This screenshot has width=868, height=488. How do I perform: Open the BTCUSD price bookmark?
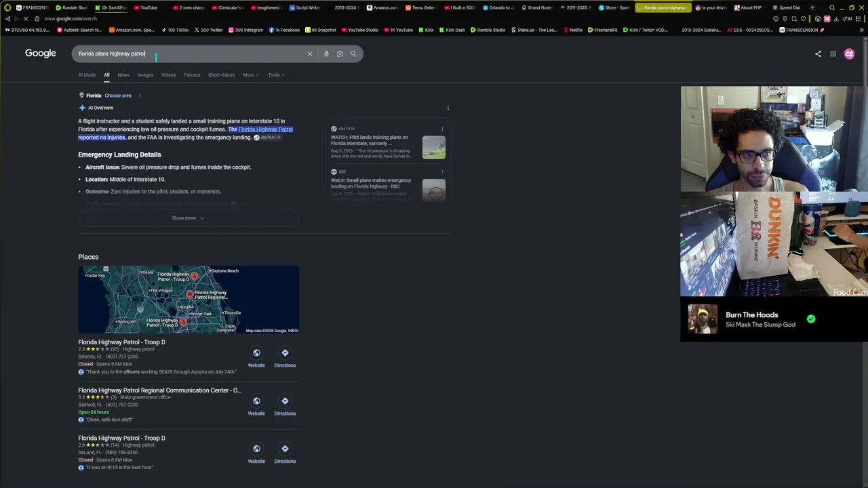(x=27, y=30)
